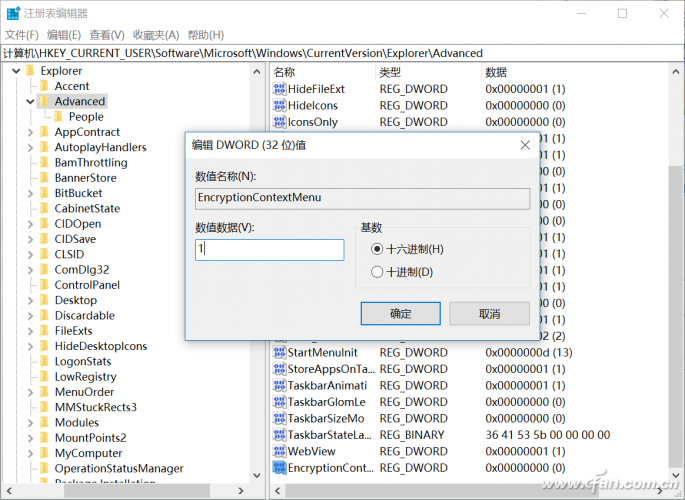Click the 0x0000000d (13) data value
The width and height of the screenshot is (685, 500).
(x=529, y=352)
